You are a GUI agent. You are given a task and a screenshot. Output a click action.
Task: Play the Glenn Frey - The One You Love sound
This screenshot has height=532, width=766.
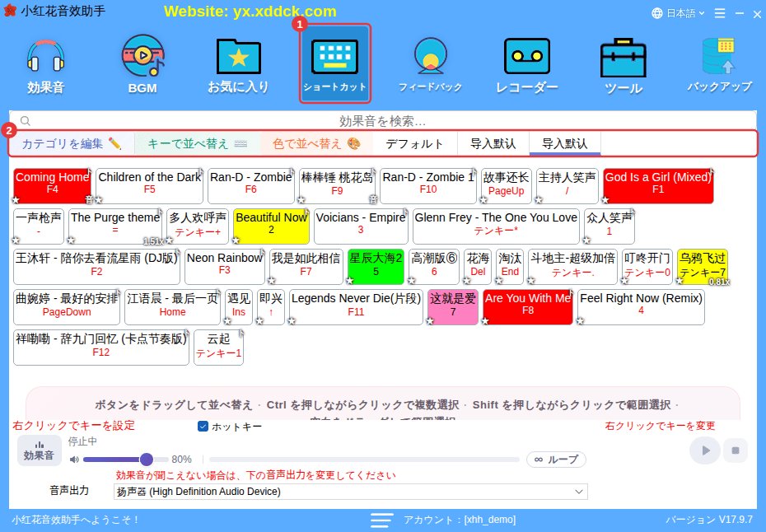tap(496, 226)
